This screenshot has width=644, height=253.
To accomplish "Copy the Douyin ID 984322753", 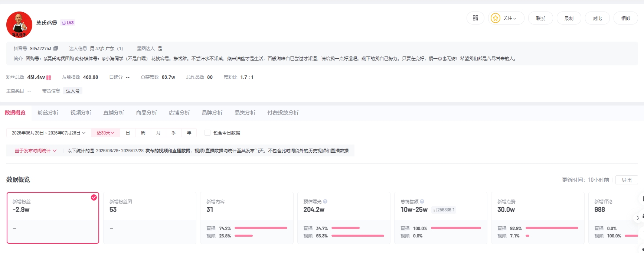I will pos(56,48).
